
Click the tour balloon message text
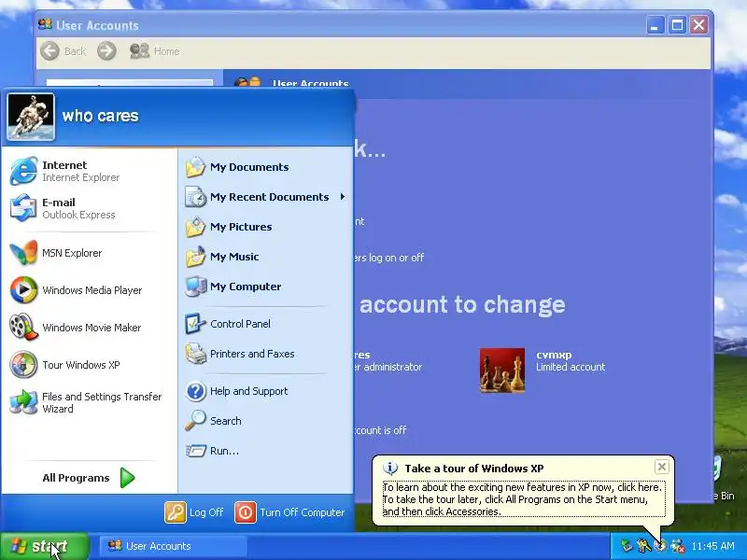tap(523, 499)
